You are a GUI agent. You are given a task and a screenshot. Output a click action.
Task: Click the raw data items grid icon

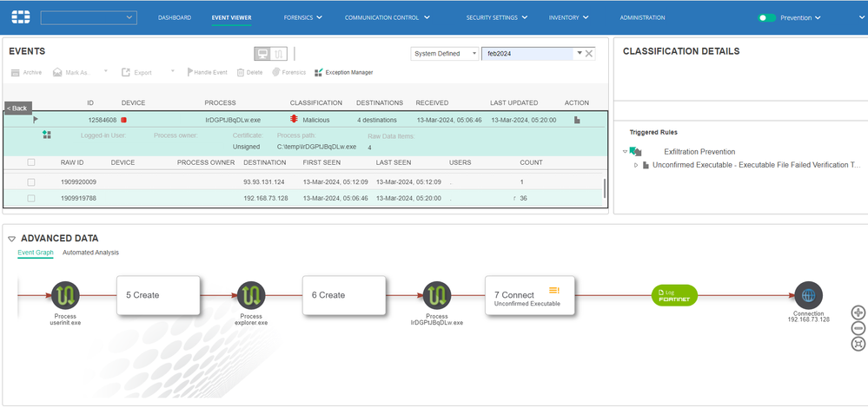(47, 135)
